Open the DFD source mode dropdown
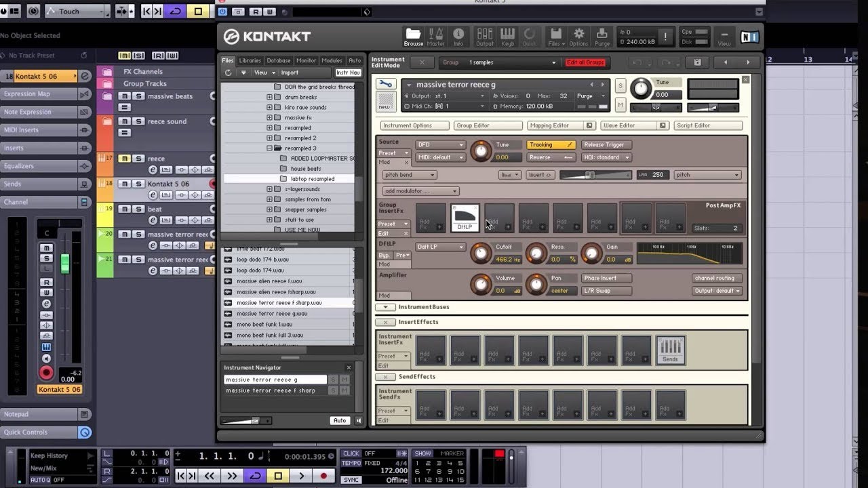Image resolution: width=868 pixels, height=488 pixels. point(441,144)
